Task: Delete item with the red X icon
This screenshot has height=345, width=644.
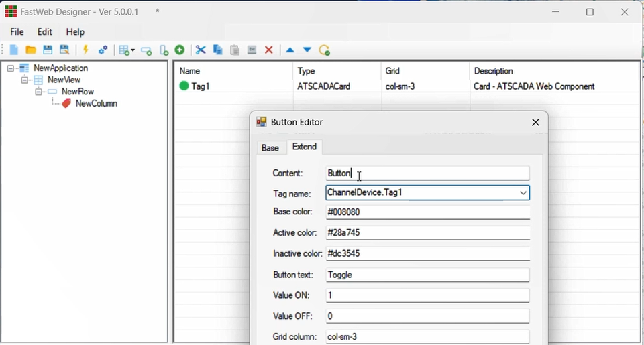Action: tap(269, 50)
